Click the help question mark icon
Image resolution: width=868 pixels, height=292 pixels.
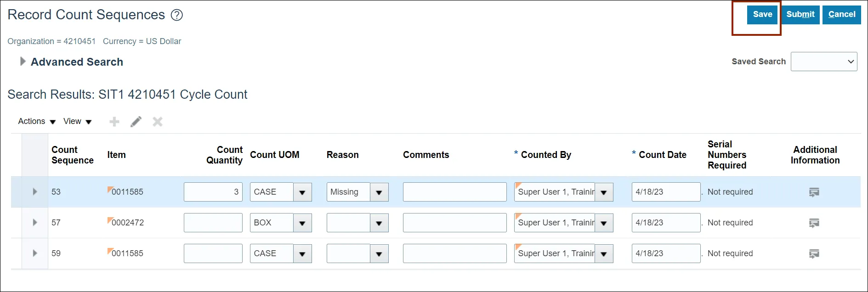(x=177, y=15)
